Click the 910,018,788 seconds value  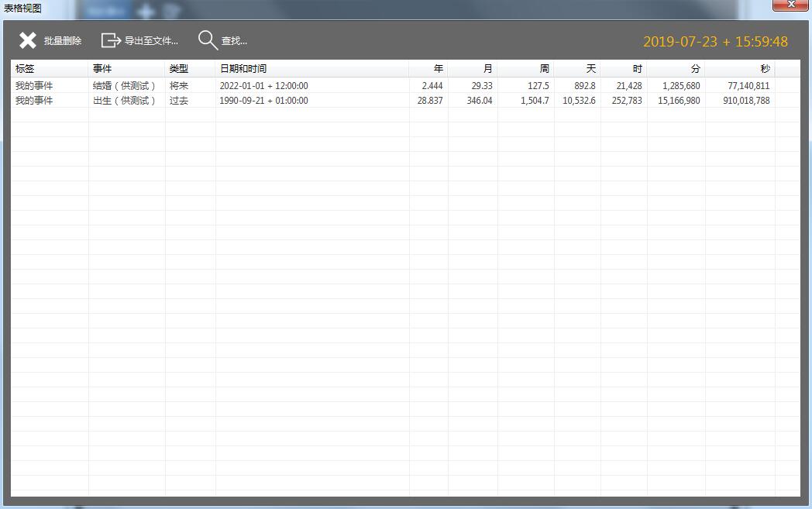(x=747, y=101)
